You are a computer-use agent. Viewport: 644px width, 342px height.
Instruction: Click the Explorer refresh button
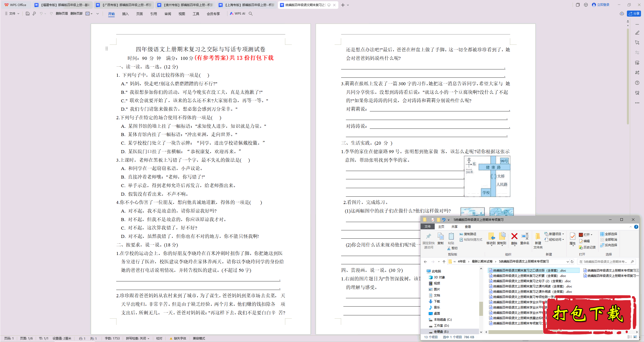point(572,262)
